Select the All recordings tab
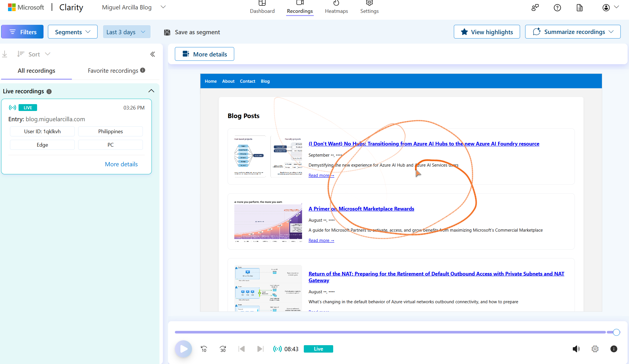This screenshot has height=364, width=629. [x=37, y=70]
